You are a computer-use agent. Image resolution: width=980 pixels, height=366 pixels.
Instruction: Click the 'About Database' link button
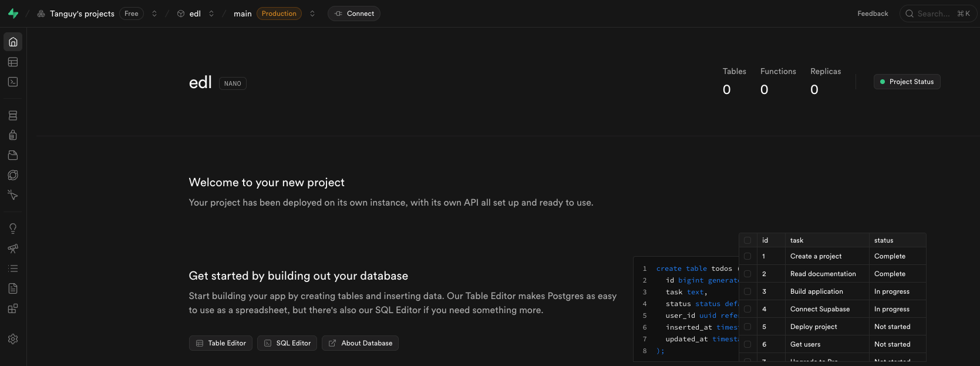coord(360,343)
